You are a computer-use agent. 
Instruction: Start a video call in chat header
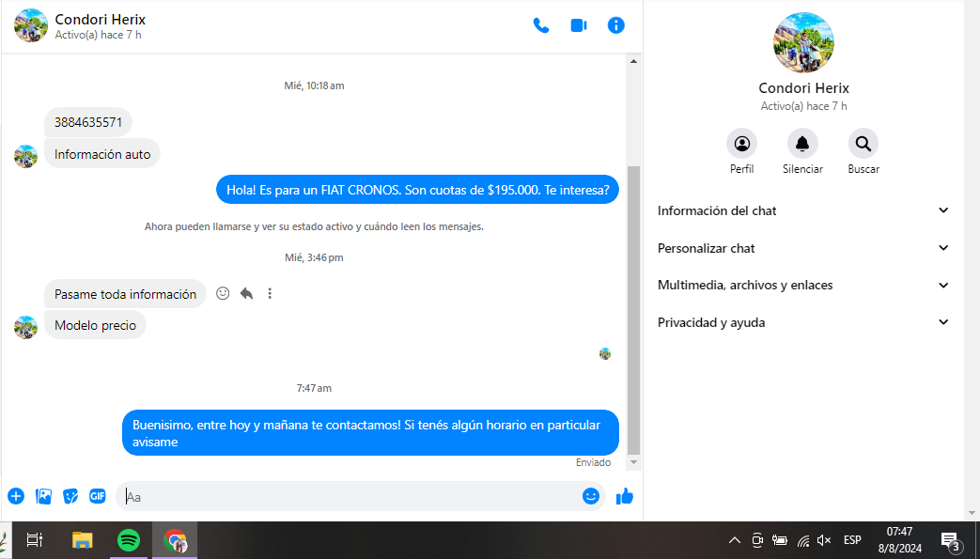[578, 25]
